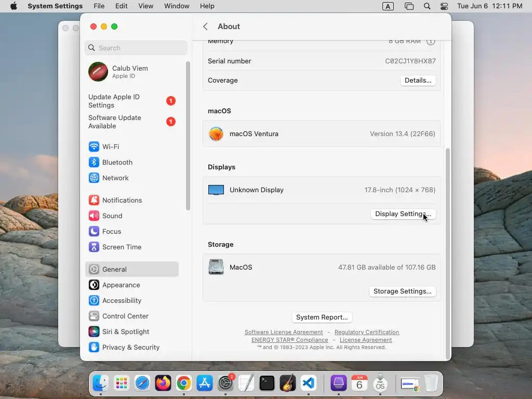This screenshot has height=399, width=532.
Task: Select the General gear icon
Action: click(94, 270)
